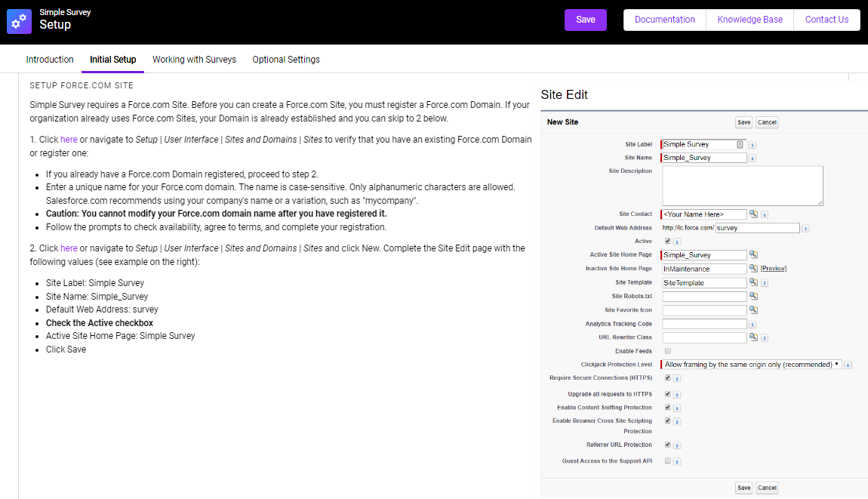868x499 pixels.
Task: Click the Site Contact input field
Action: click(x=704, y=214)
